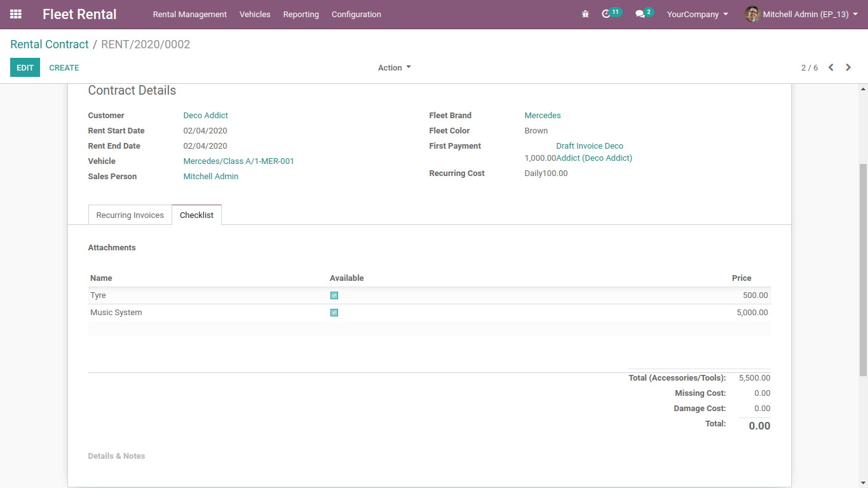Expand the YourCompany dropdown
868x488 pixels.
tap(697, 14)
